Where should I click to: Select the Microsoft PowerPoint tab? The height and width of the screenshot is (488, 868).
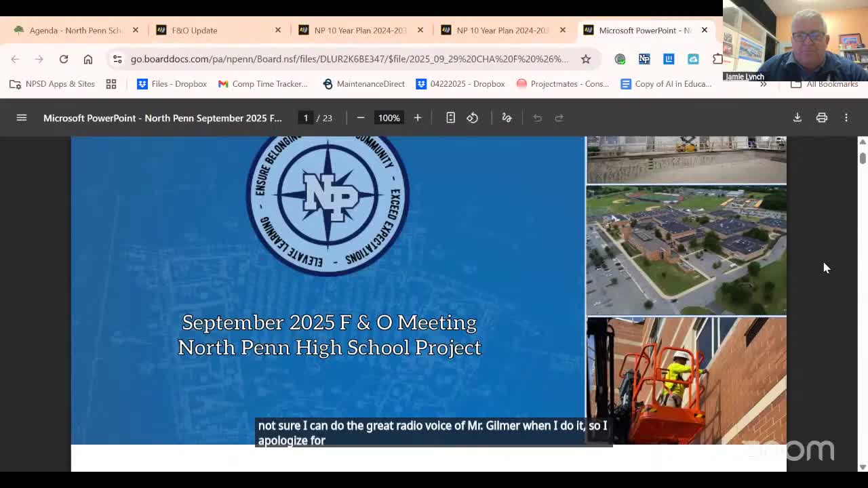[x=644, y=30]
